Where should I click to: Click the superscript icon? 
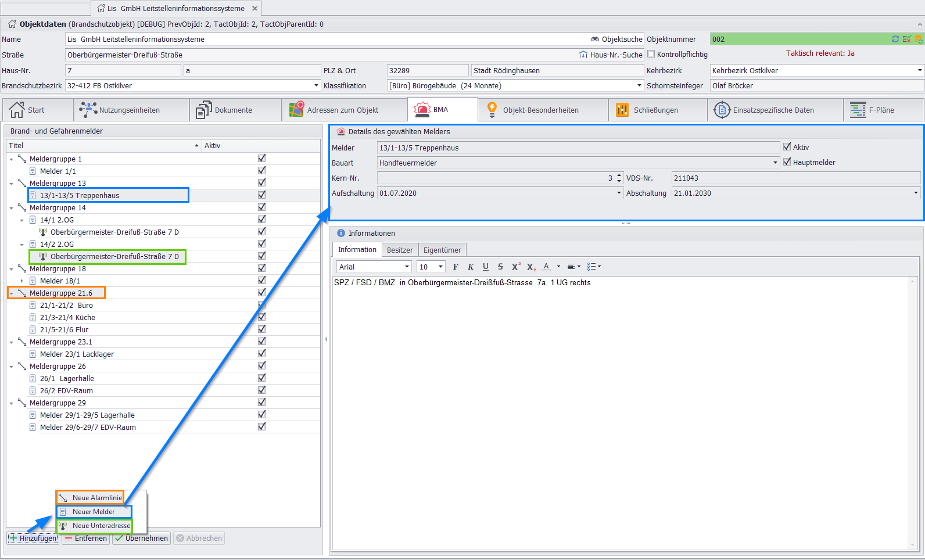pos(515,267)
